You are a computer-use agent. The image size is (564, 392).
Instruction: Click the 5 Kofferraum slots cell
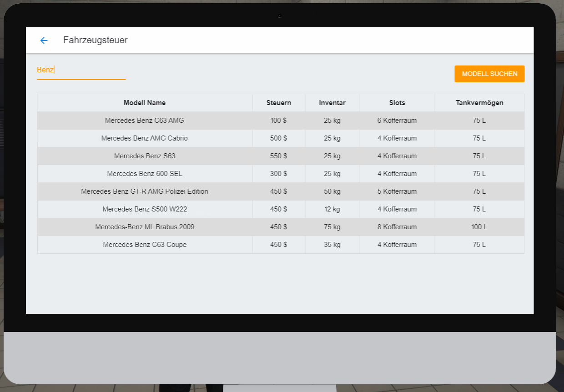click(397, 191)
